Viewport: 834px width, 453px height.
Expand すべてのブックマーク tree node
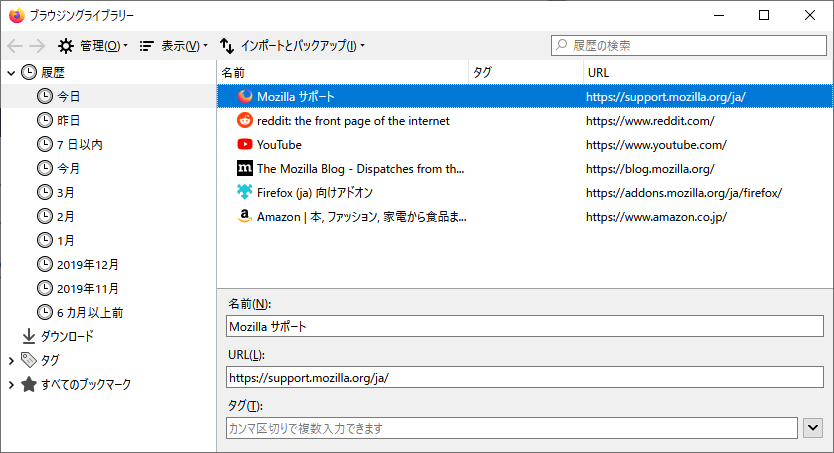(x=11, y=384)
